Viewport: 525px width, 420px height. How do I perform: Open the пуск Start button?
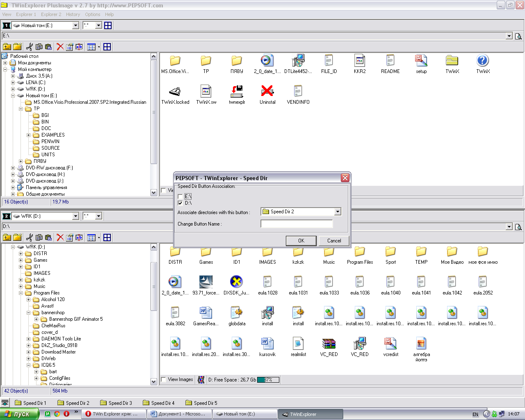(19, 414)
